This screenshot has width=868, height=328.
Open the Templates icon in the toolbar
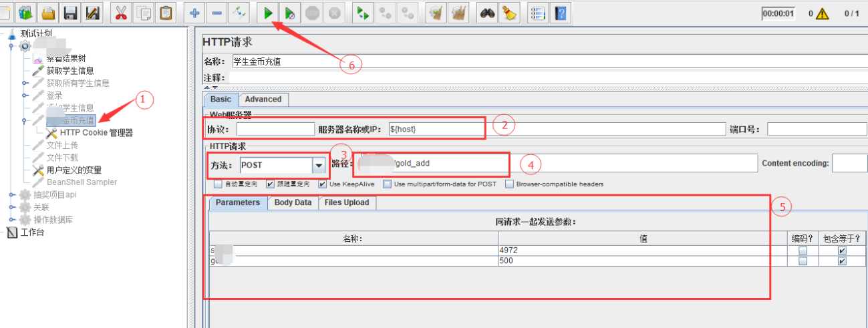tap(26, 12)
